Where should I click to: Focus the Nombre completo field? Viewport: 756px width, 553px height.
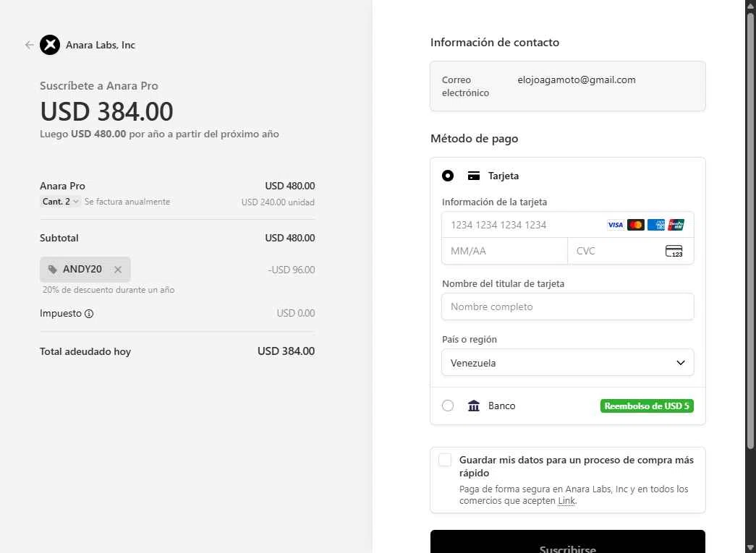567,306
